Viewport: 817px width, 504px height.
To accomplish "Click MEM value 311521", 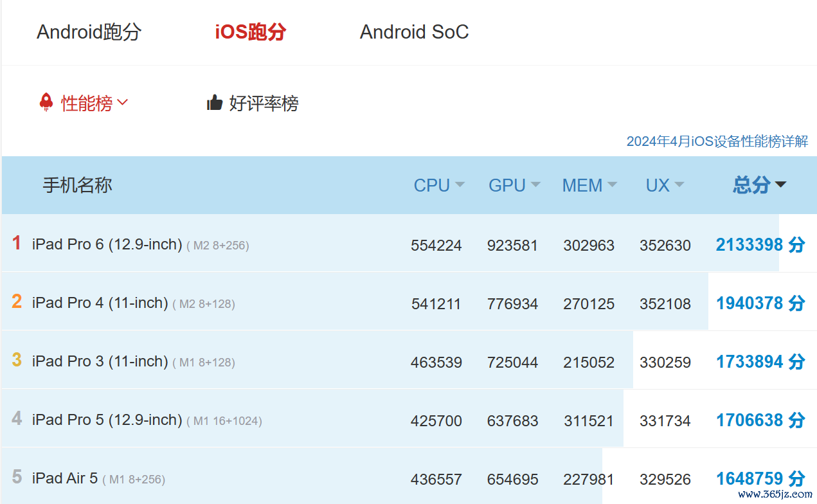I will (589, 421).
